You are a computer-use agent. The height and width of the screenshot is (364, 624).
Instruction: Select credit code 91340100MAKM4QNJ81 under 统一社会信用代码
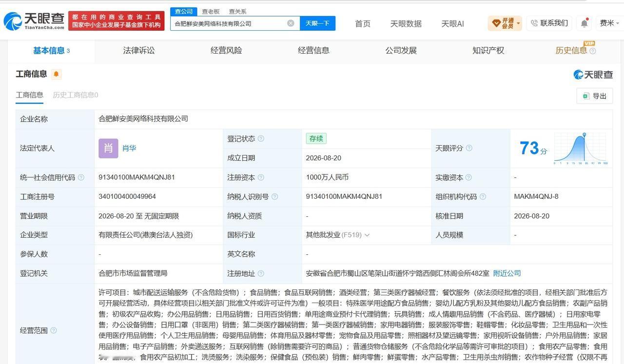click(x=136, y=177)
